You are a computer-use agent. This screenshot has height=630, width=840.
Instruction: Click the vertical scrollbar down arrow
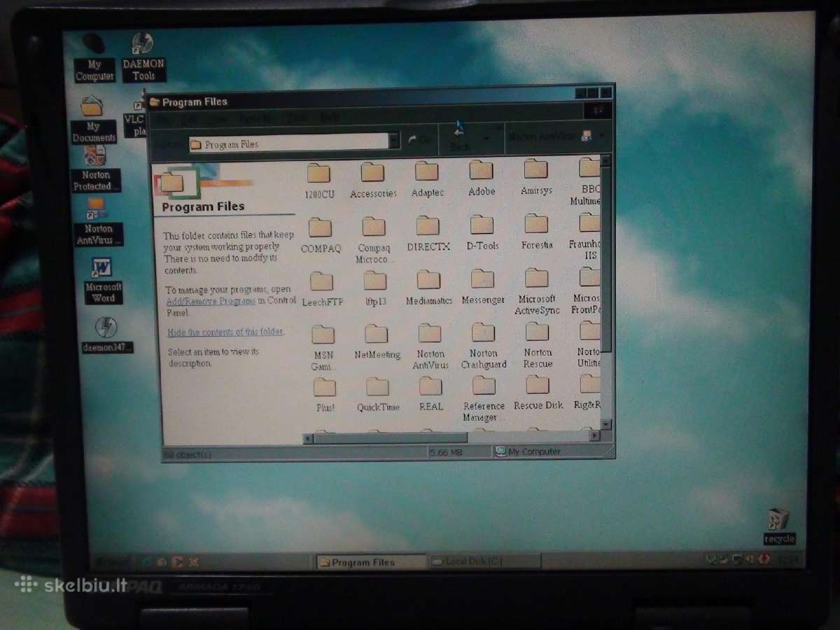coord(606,423)
